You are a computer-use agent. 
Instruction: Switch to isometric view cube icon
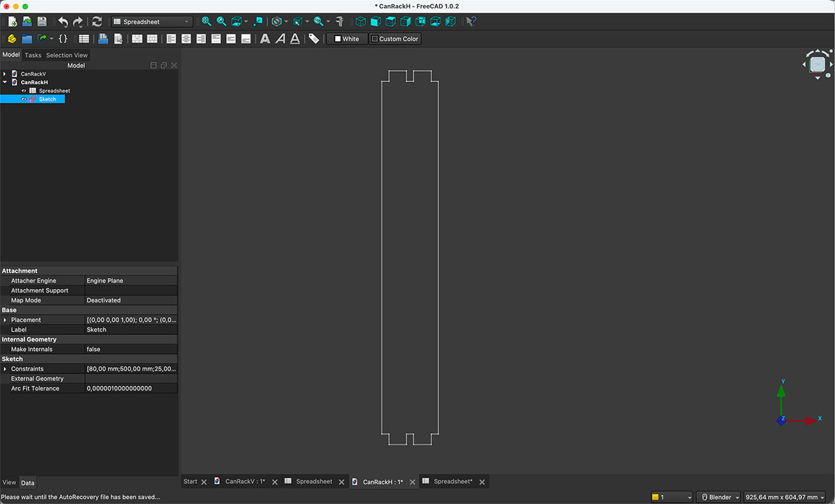(360, 22)
